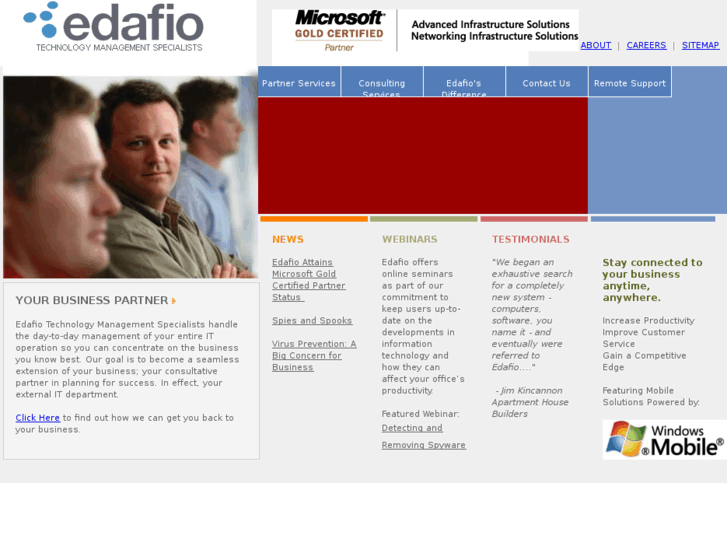
Task: Click the 'Networking Infrastructure Solutions' text
Action: tap(495, 36)
